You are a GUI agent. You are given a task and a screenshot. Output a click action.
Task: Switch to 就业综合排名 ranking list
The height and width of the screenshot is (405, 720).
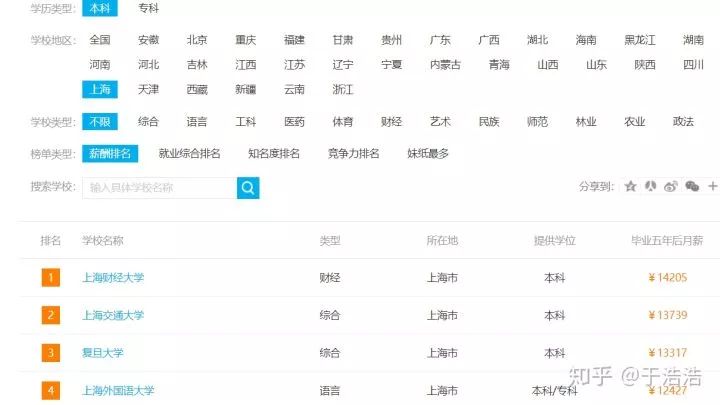tap(190, 154)
